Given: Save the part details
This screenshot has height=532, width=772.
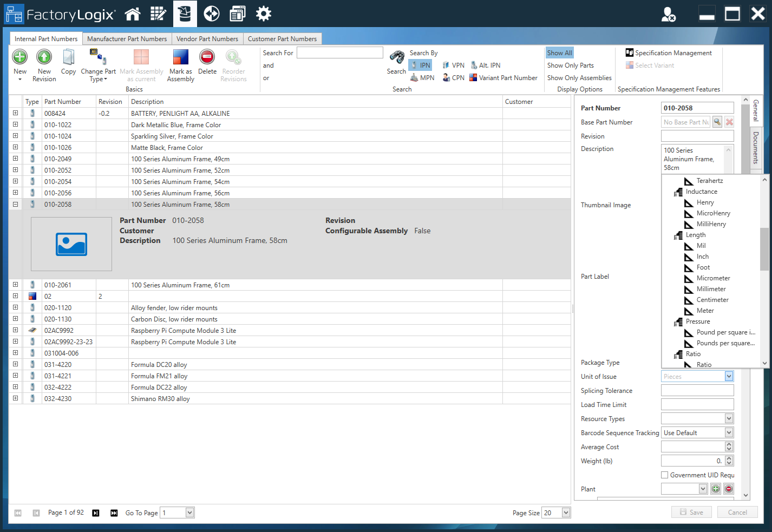Looking at the screenshot, I should point(691,512).
